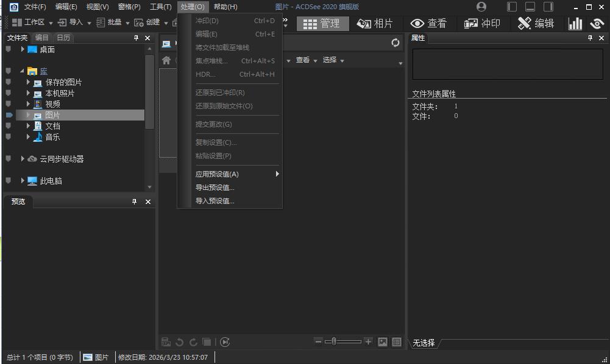610x364 pixels.
Task: Open 冲印 (Develop) mode
Action: (x=482, y=23)
